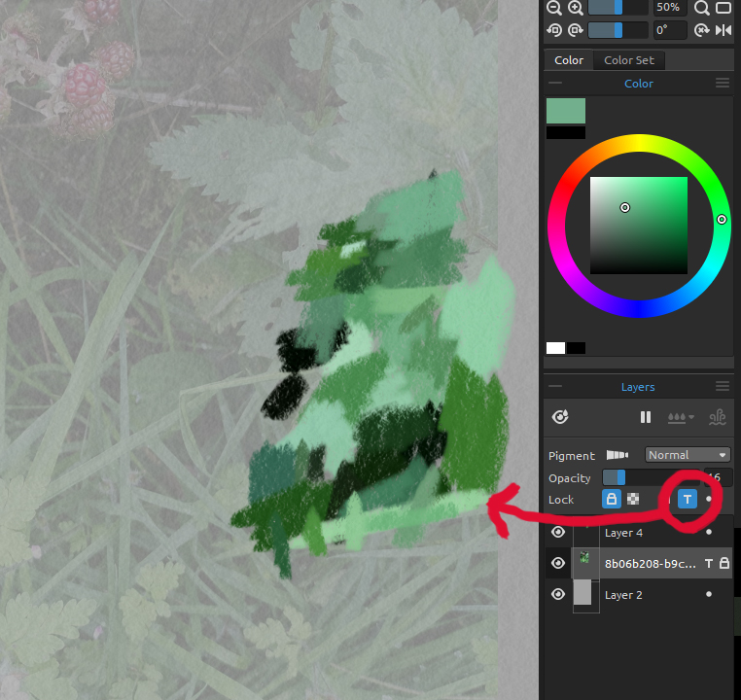
Task: Click the Layers panel title
Action: point(638,387)
